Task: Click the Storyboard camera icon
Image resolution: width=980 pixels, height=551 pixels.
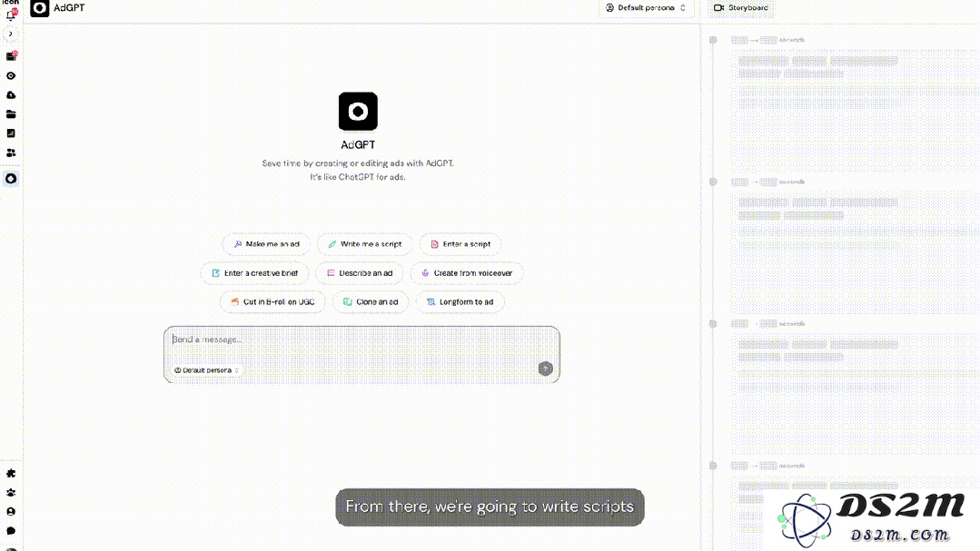Action: [718, 8]
